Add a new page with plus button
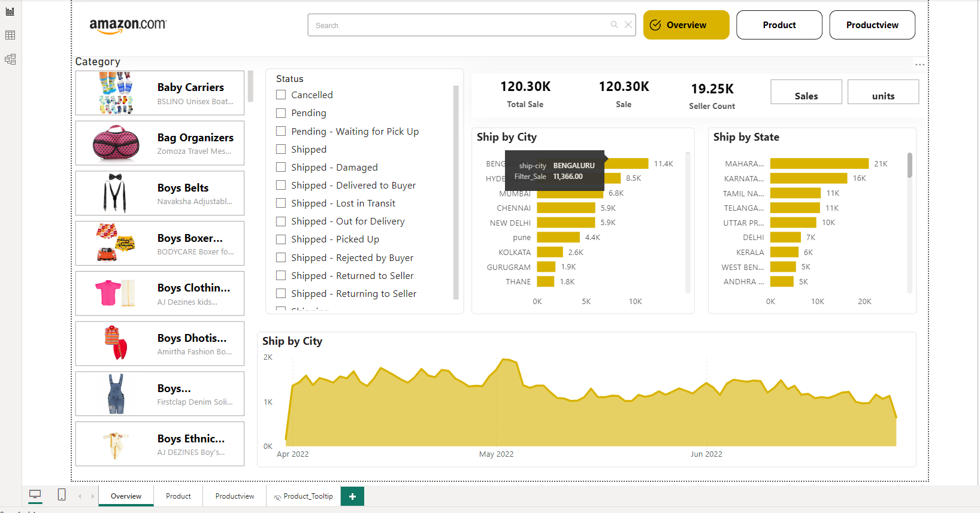 [352, 496]
